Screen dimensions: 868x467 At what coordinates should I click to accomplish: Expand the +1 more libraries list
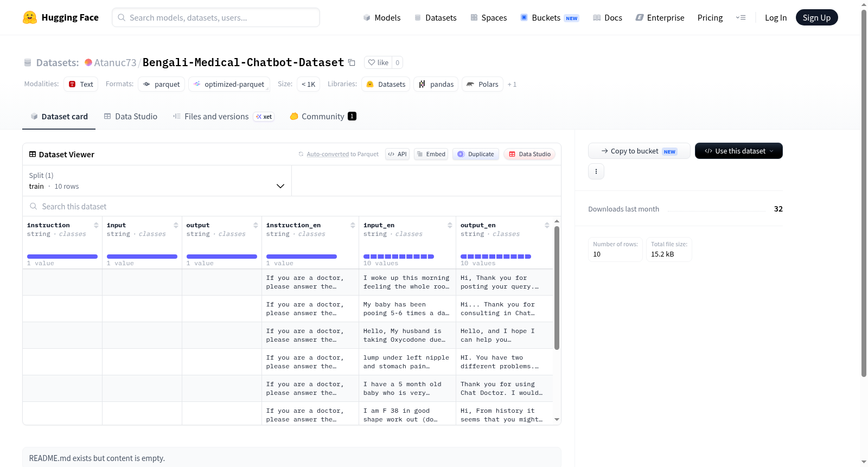coord(512,85)
